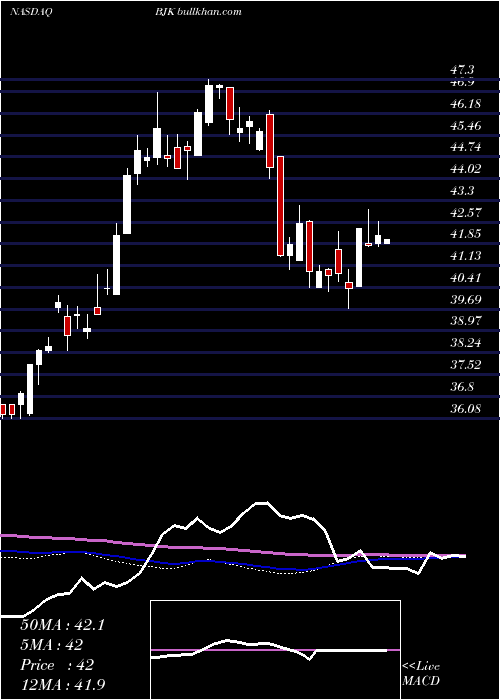Select the 46.18 price axis label

click(x=465, y=104)
